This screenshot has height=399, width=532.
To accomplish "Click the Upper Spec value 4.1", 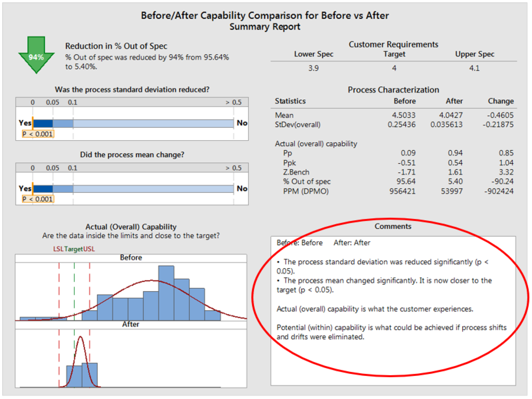I will pyautogui.click(x=474, y=68).
